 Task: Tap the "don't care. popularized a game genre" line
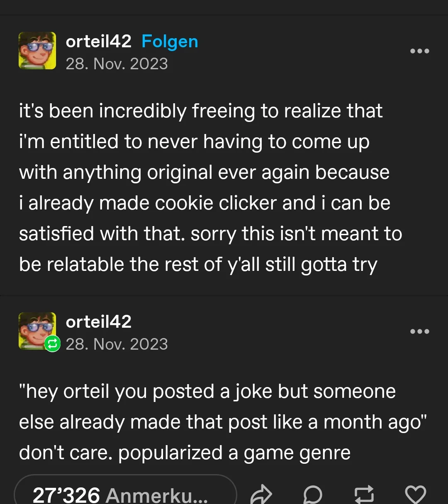pos(185,453)
